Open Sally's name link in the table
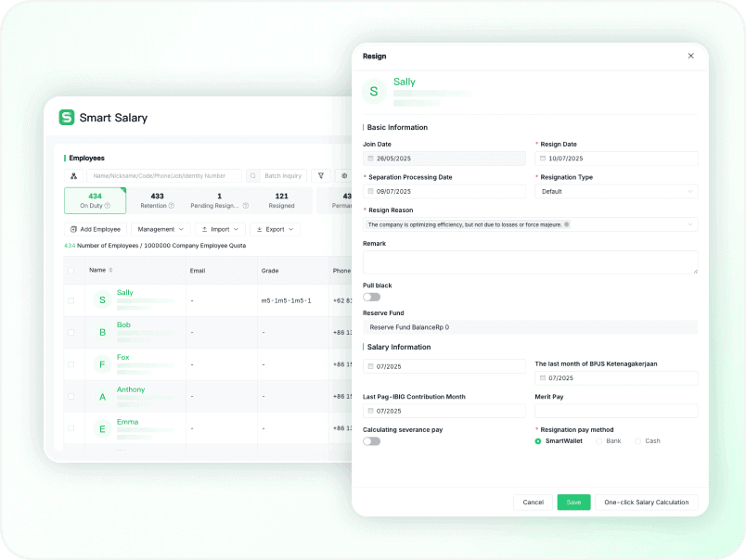 point(124,292)
